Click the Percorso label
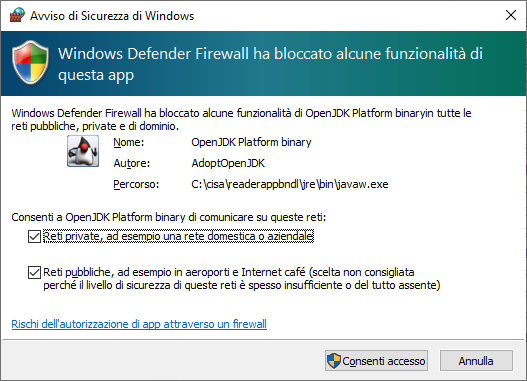This screenshot has height=381, width=527. [x=136, y=184]
